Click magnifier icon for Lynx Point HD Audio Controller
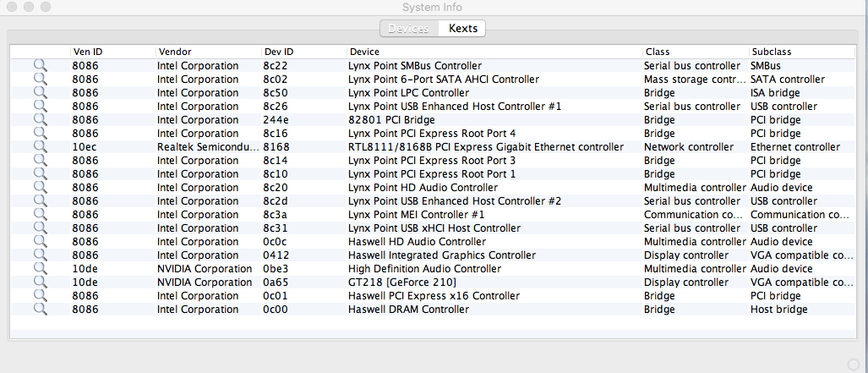Viewport: 868px width, 373px height. pyautogui.click(x=40, y=188)
